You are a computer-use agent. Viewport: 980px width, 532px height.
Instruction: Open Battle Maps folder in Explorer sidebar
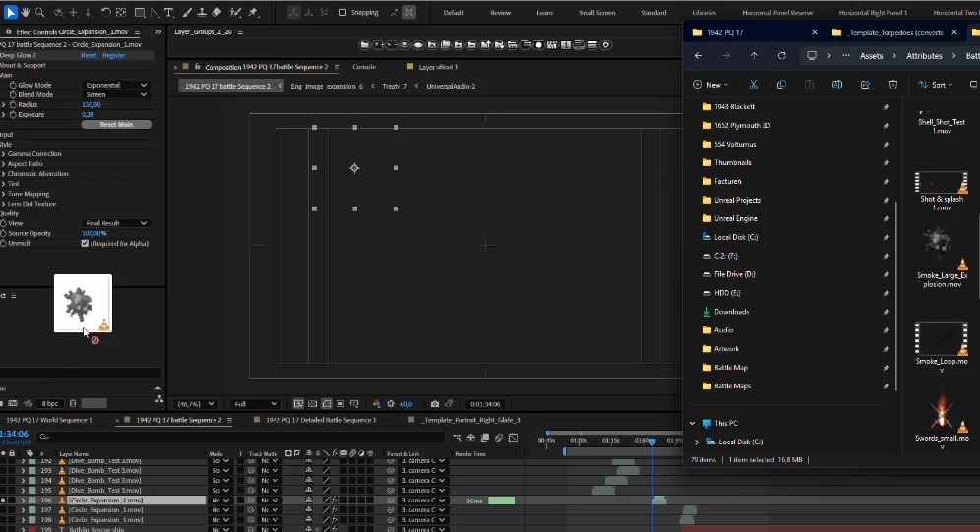coord(732,386)
